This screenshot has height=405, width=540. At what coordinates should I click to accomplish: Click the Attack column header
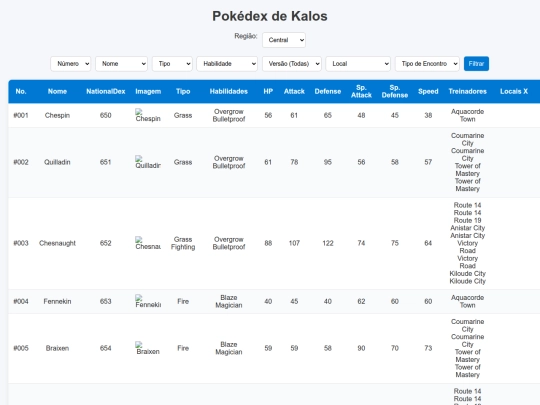pyautogui.click(x=294, y=91)
